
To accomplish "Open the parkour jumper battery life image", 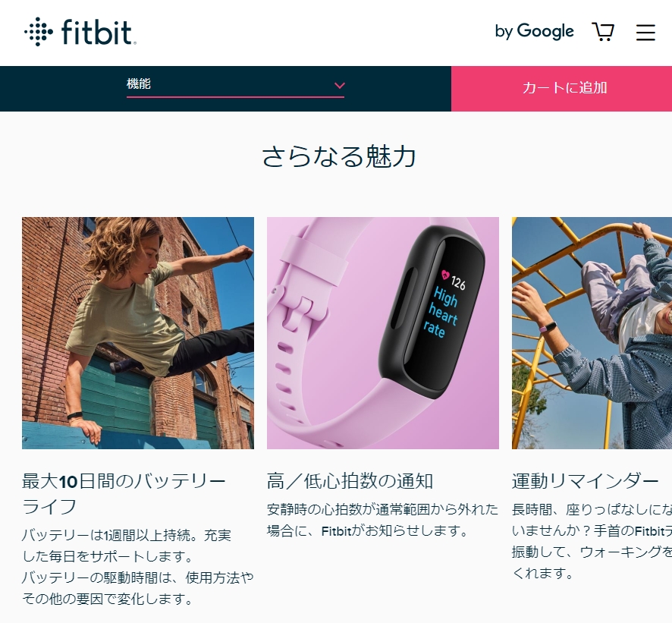I will tap(138, 332).
